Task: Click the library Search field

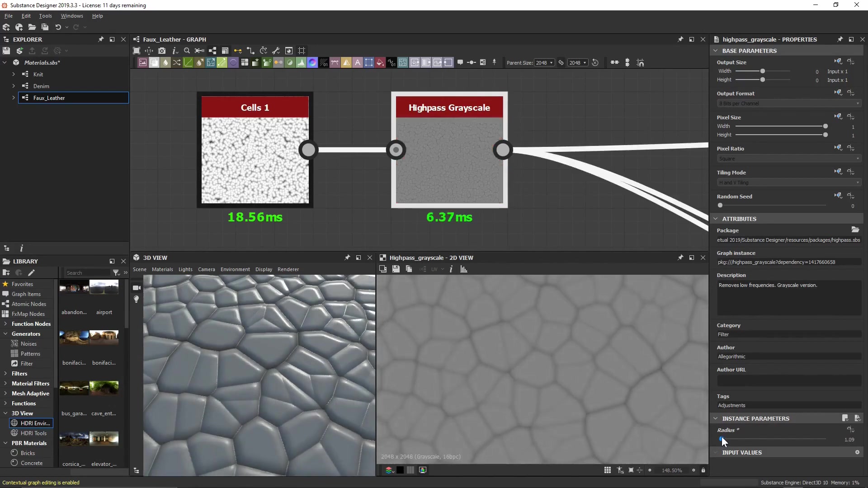Action: 87,273
